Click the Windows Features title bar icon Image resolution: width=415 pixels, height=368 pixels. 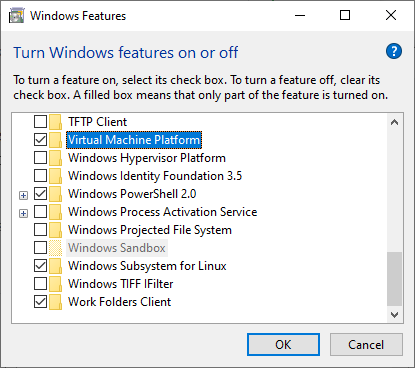(16, 16)
